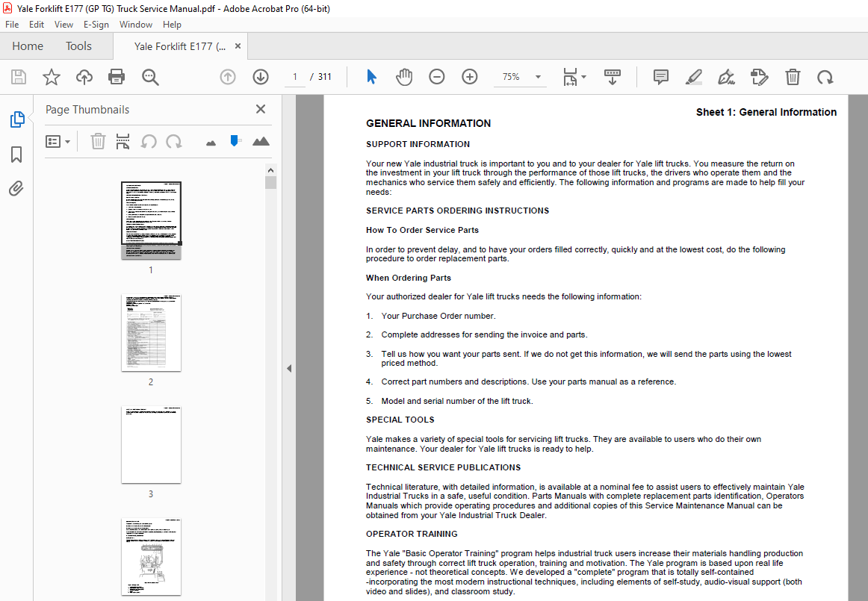Open the request e-signature tool
The image size is (868, 601).
[x=760, y=77]
